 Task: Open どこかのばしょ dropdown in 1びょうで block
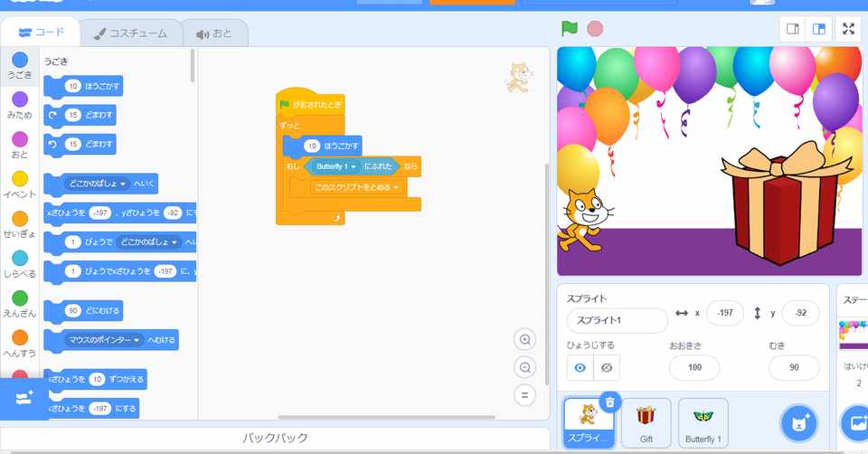148,242
